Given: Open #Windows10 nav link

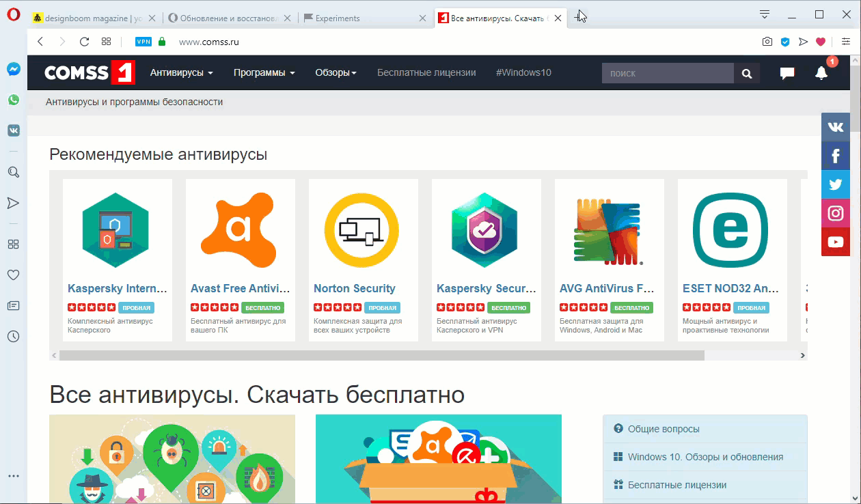Looking at the screenshot, I should point(523,72).
